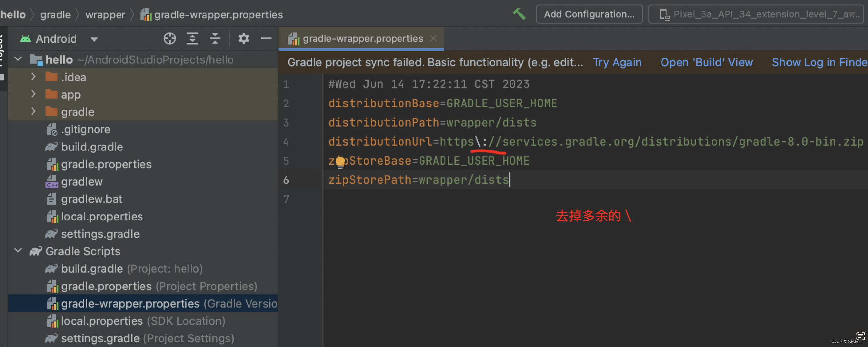Select gradle.properties under hello folder

(x=106, y=164)
